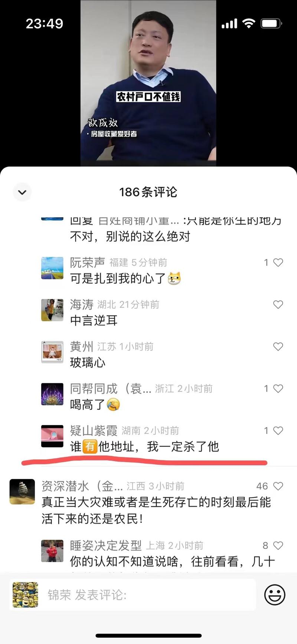Image resolution: width=297 pixels, height=644 pixels.
Task: Open 海涛's profile avatar
Action: (x=52, y=310)
